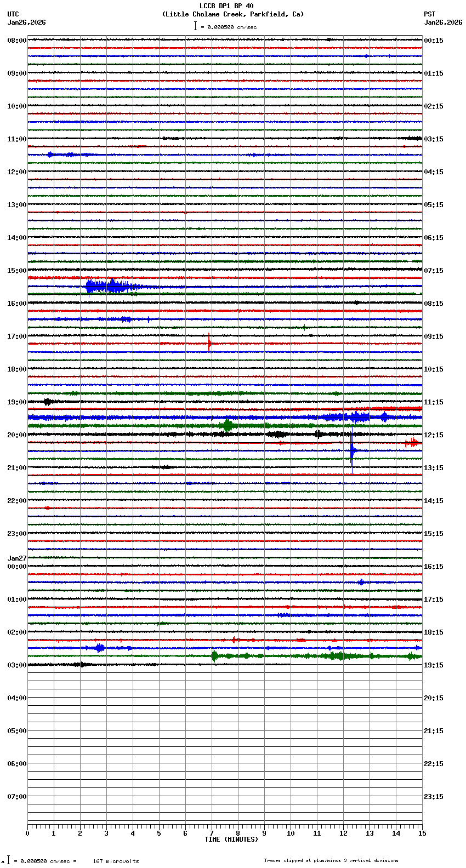Click the 00:15 PST time label

[434, 41]
